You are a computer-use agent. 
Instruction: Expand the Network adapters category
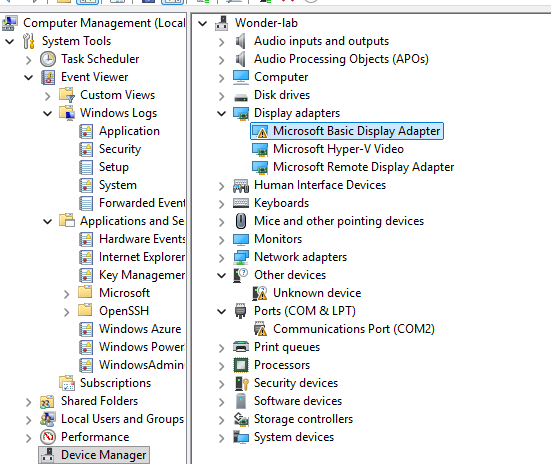(221, 258)
